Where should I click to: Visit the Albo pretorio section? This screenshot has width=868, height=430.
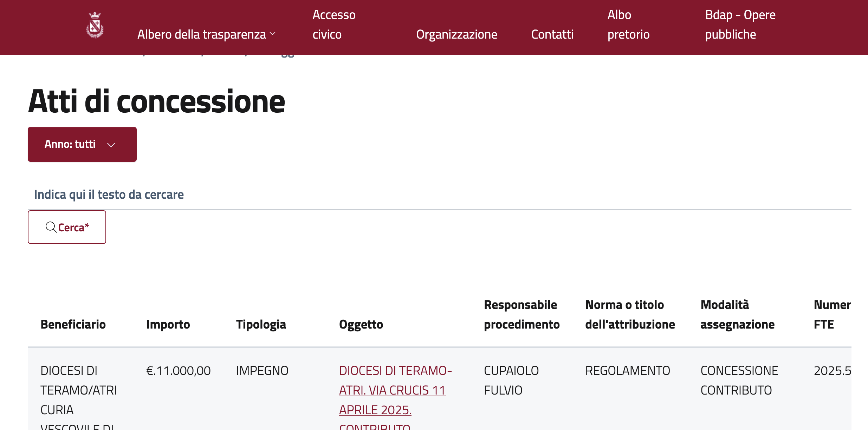point(628,24)
